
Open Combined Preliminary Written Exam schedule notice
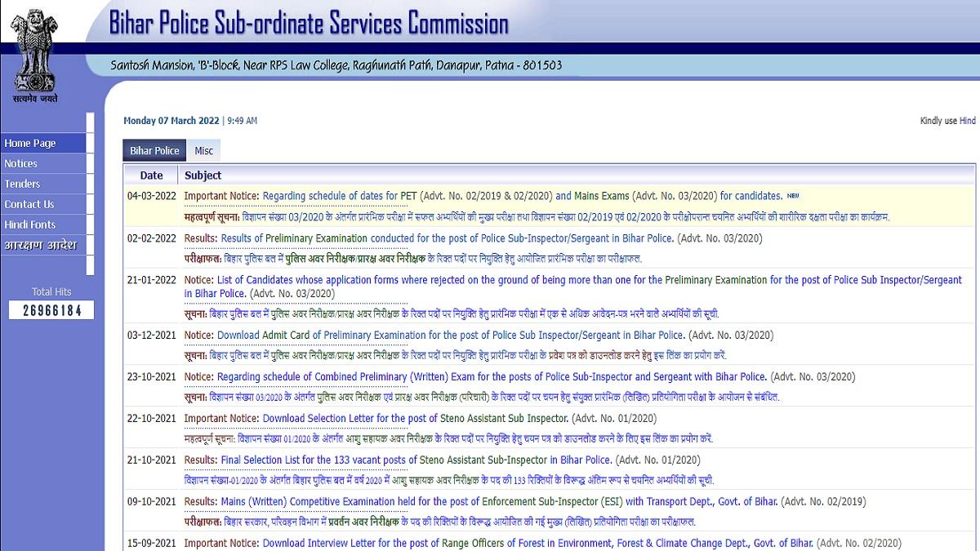[x=491, y=377]
